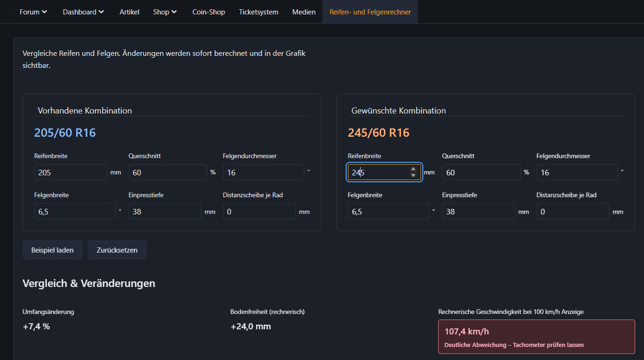Viewport: 644px width, 360px height.
Task: Decrease the Gewünschte Reifenbreite with the down arrow
Action: 413,175
